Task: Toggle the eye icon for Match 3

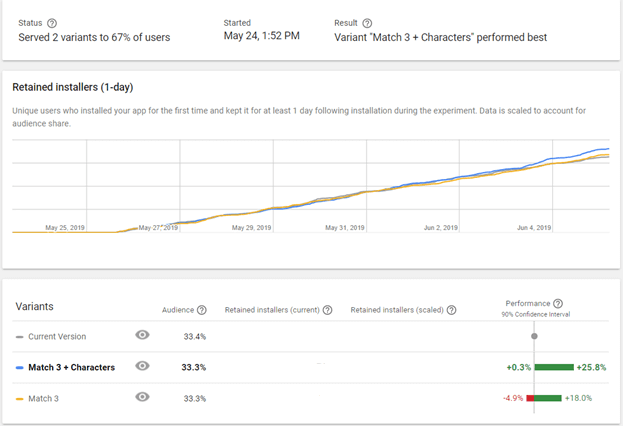Action: (142, 397)
